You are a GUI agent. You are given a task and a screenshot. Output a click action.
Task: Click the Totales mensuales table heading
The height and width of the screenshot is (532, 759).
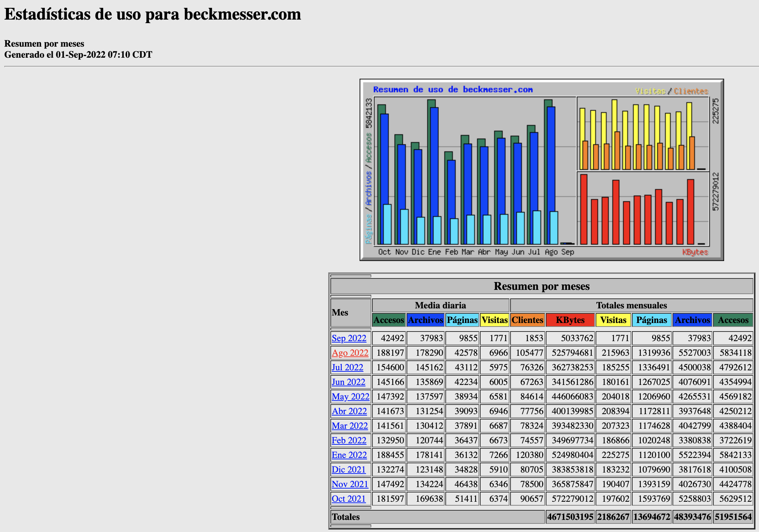[x=632, y=306]
